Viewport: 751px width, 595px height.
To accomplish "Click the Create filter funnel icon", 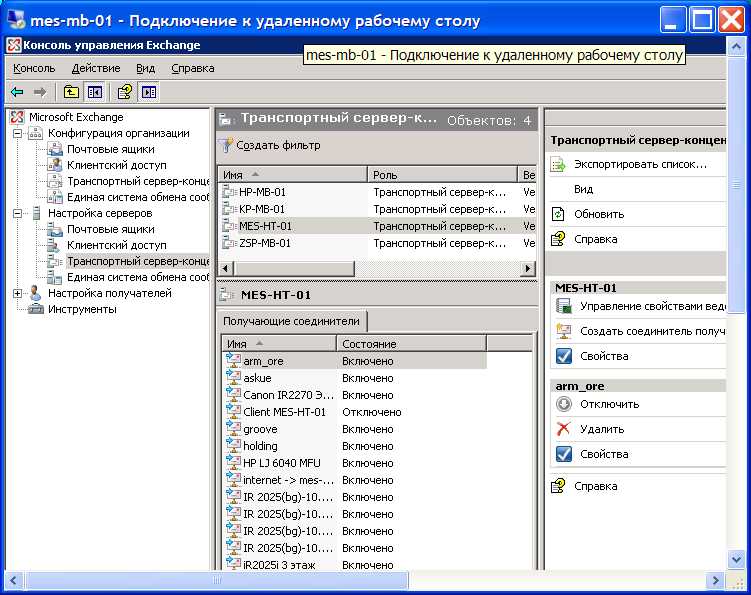I will click(226, 145).
